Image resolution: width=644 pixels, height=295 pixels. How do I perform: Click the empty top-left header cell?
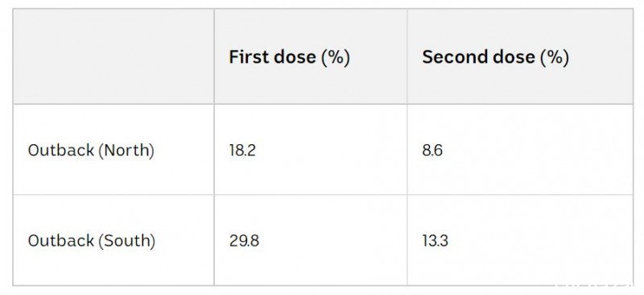(x=114, y=56)
